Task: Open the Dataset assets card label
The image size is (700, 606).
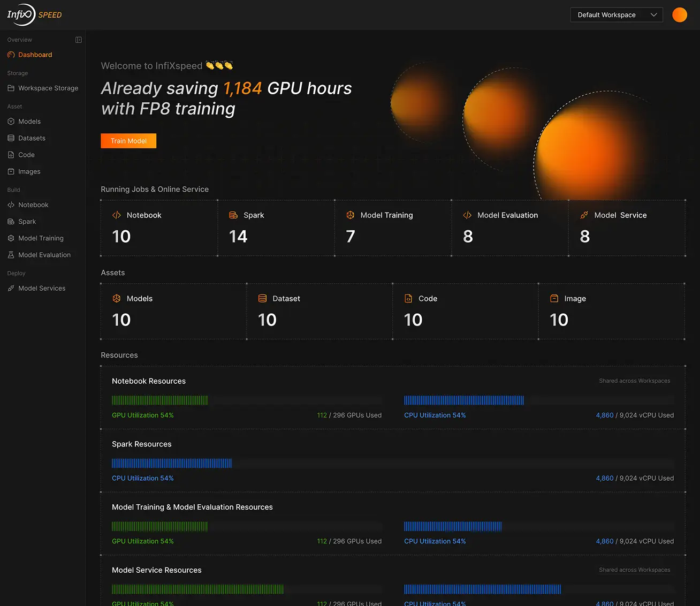Action: pos(286,299)
